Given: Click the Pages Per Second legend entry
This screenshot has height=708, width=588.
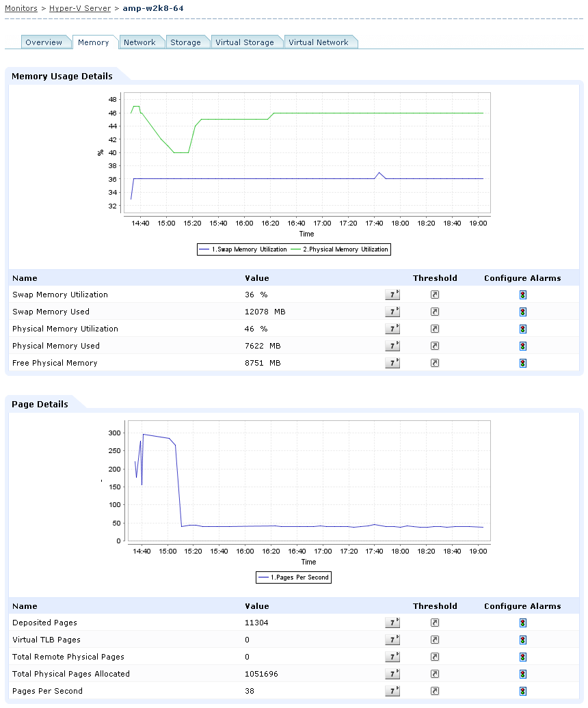Looking at the screenshot, I should pos(294,577).
